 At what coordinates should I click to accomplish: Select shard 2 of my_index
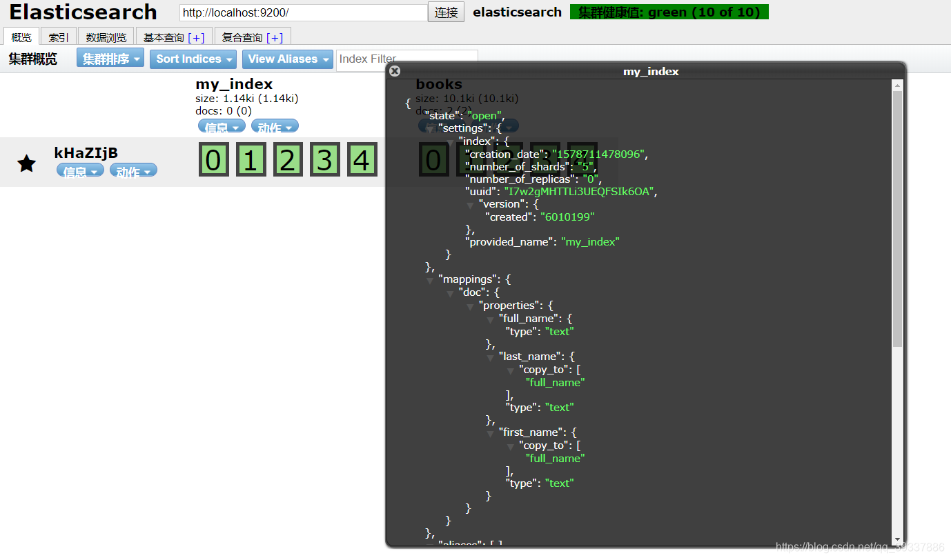pyautogui.click(x=288, y=159)
